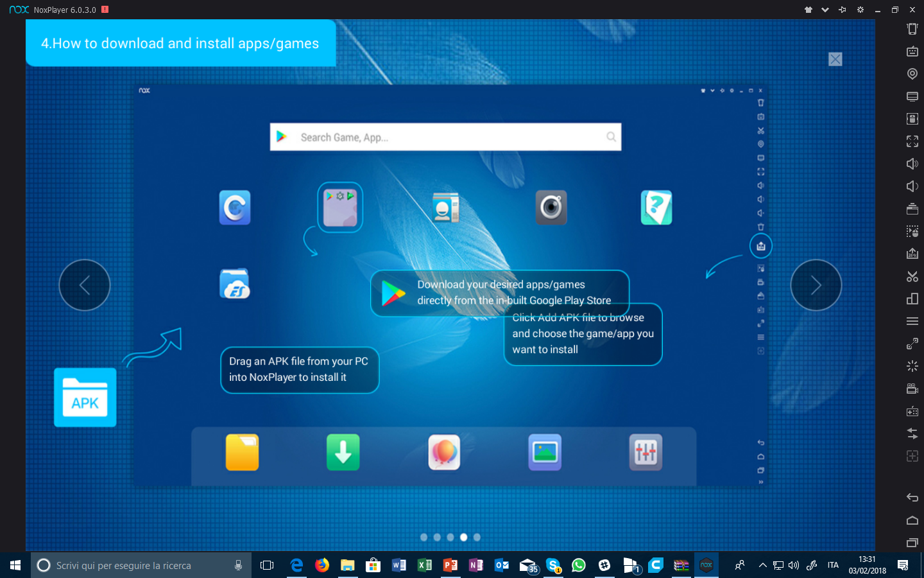Viewport: 924px width, 578px height.
Task: Click the yellow file manager dock icon
Action: [243, 452]
